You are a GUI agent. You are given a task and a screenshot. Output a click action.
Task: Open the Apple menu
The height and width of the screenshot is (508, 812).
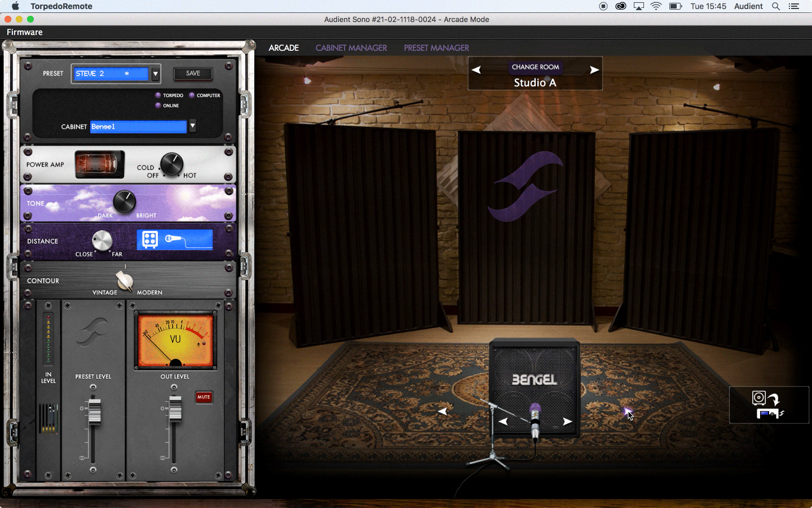pos(15,6)
